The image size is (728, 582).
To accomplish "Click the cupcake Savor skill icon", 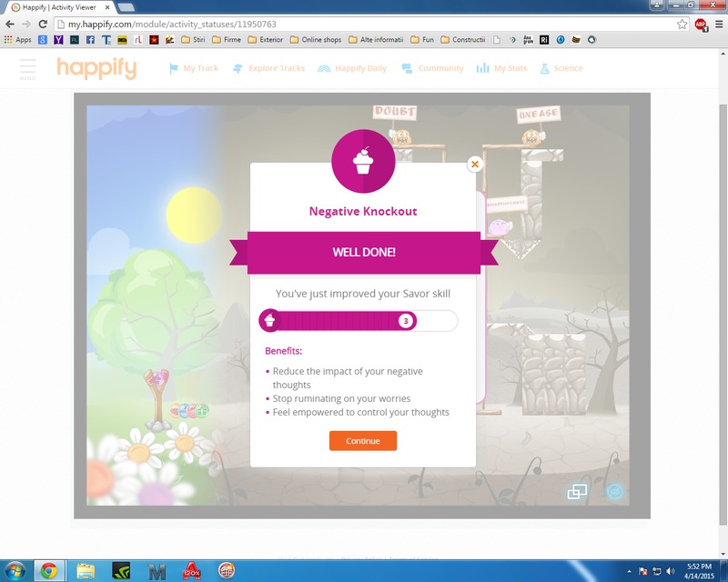I will pyautogui.click(x=363, y=162).
